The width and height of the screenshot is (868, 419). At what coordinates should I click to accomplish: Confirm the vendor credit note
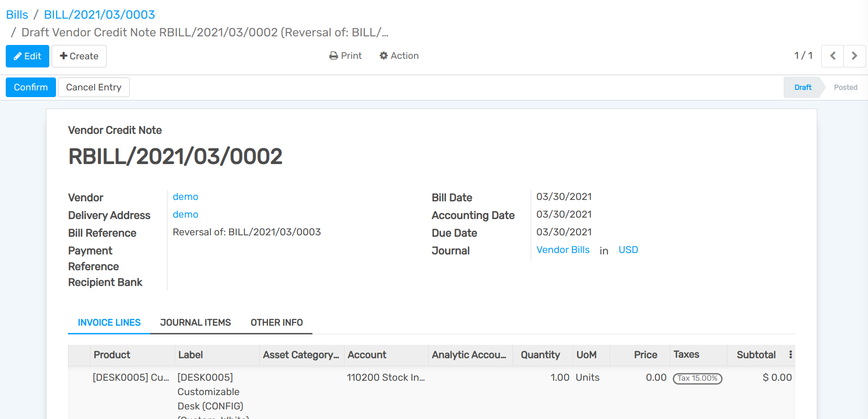coord(31,88)
